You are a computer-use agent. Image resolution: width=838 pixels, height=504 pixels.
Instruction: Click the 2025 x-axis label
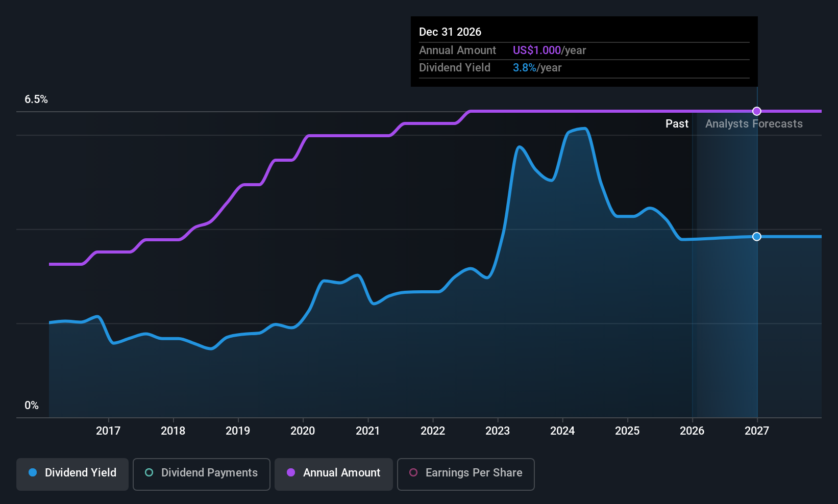[x=627, y=431]
